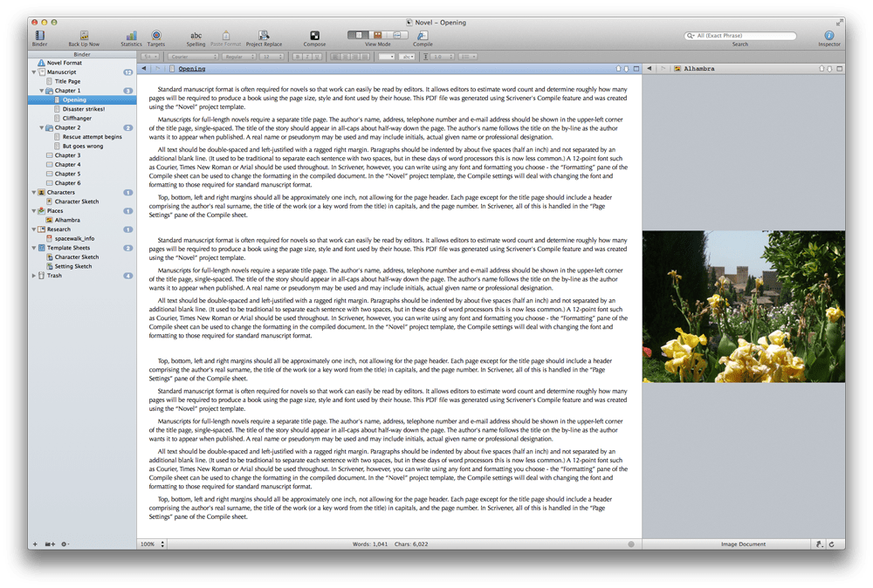
Task: Open Scrivener's Compose full-screen mode
Action: (x=314, y=37)
